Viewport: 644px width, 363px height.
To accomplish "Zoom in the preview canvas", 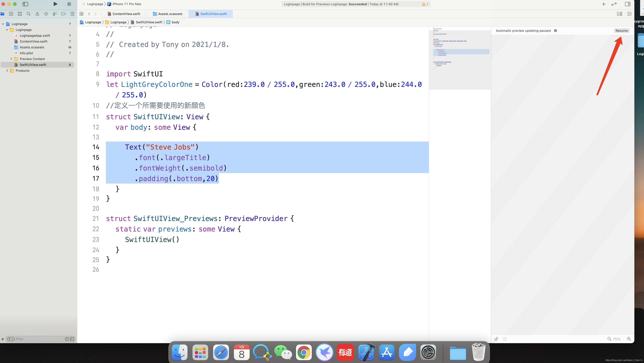I will 629,339.
